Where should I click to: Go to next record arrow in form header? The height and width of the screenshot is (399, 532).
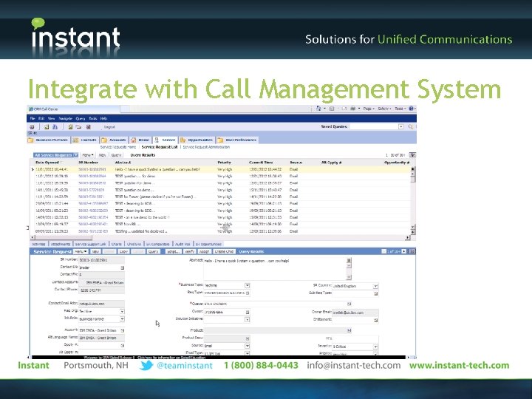403,251
